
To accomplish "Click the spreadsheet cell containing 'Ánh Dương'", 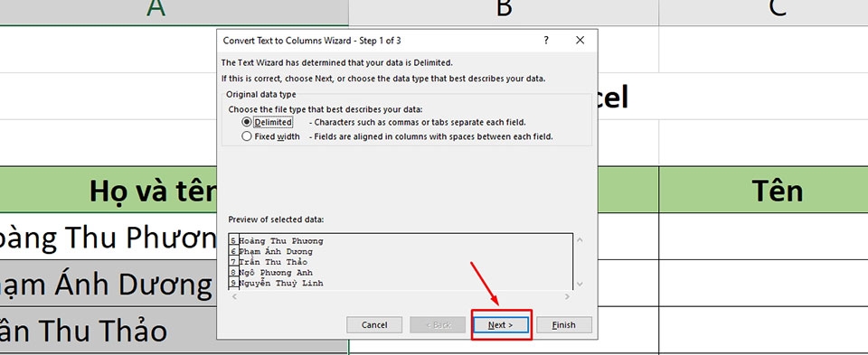I will point(108,284).
